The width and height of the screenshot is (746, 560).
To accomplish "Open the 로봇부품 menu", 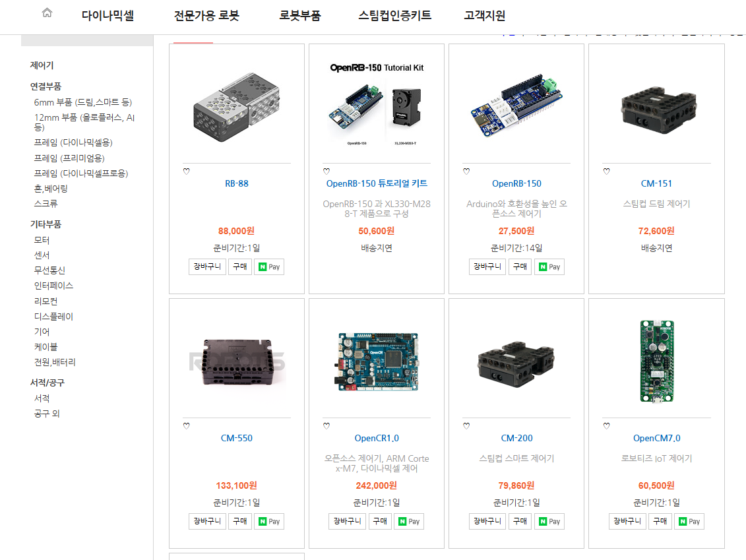I will pos(299,16).
